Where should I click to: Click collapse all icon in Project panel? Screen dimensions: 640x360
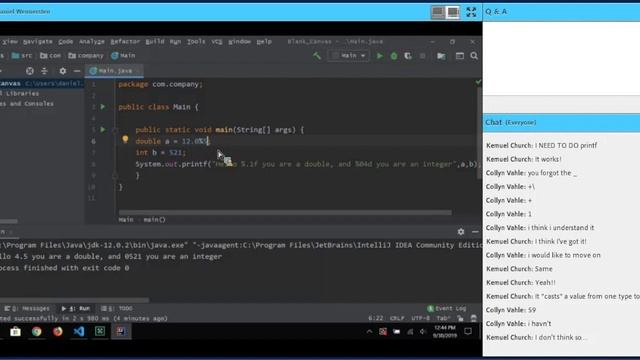click(44, 71)
